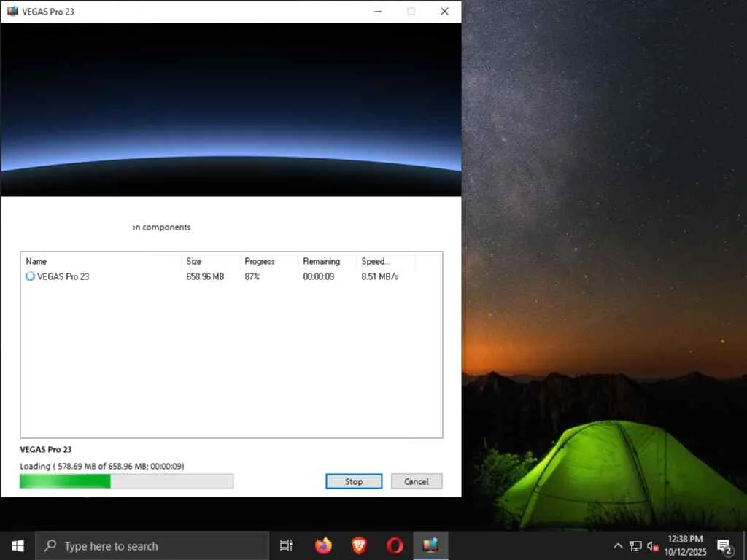747x560 pixels.
Task: Select the 87% progress cell
Action: [252, 276]
